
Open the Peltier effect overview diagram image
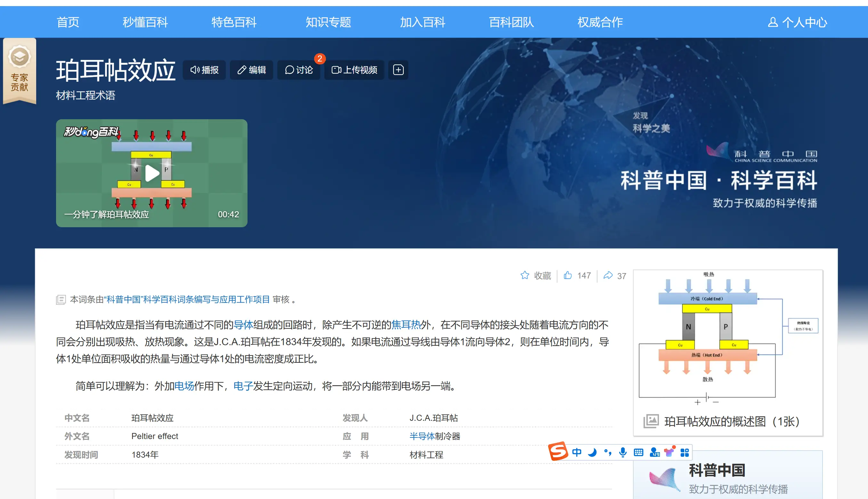[x=728, y=339]
